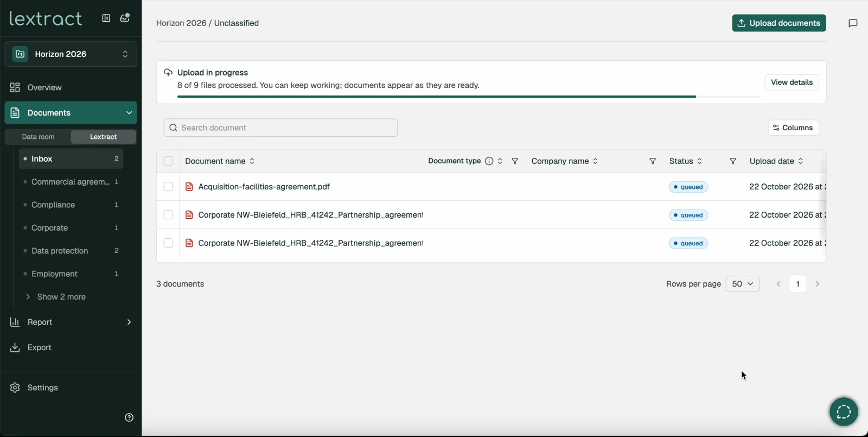868x437 pixels.
Task: Collapse the Documents section chevron
Action: [129, 113]
